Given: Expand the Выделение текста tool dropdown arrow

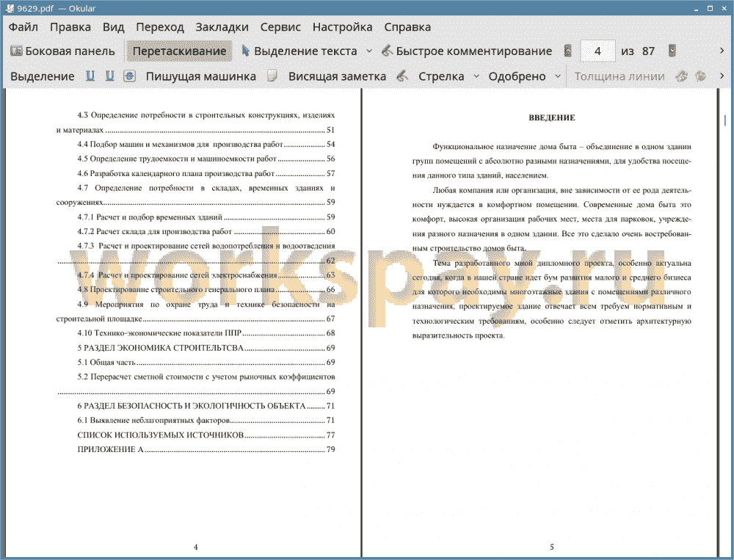Looking at the screenshot, I should (369, 51).
